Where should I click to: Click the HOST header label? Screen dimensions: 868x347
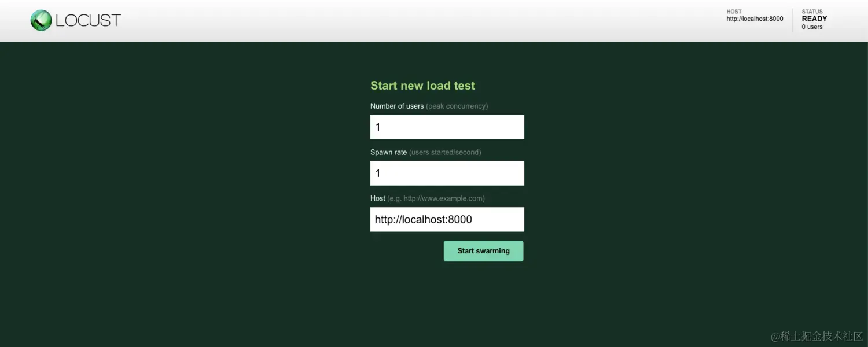[734, 12]
